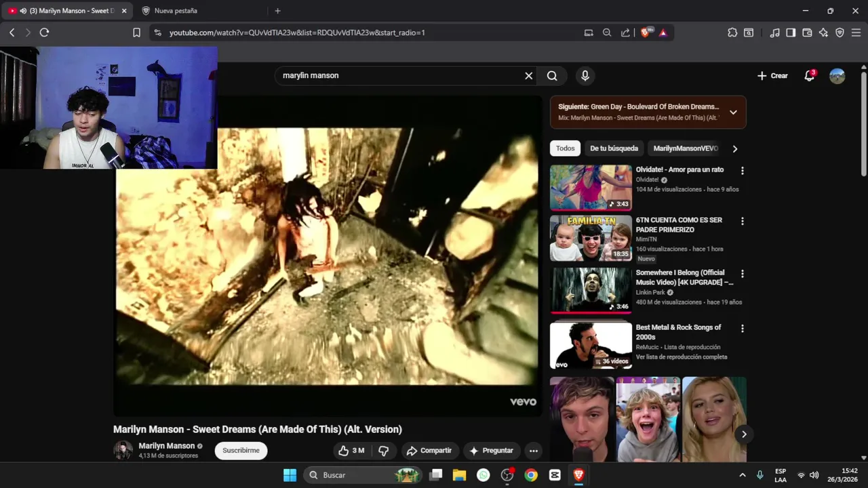Screen dimensions: 868x488
Task: Open the account avatar menu
Action: tap(837, 76)
